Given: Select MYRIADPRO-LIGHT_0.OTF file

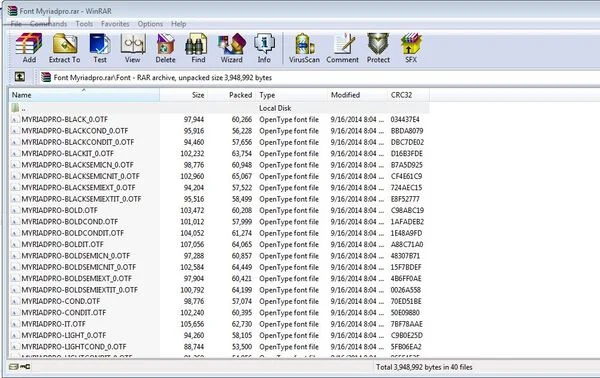Looking at the screenshot, I should [64, 336].
